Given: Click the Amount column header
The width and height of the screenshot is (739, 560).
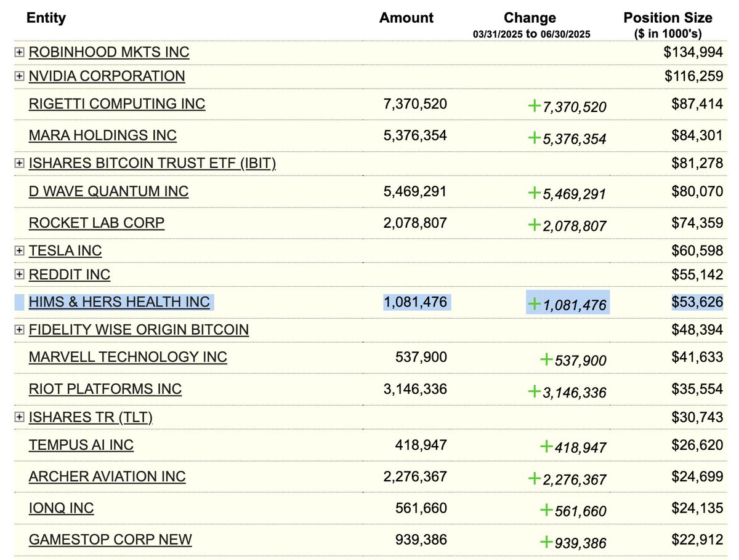Looking at the screenshot, I should point(406,18).
